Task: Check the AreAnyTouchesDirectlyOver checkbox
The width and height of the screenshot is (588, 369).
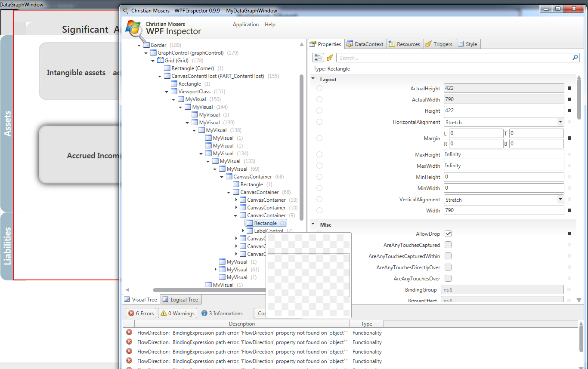Action: 448,267
